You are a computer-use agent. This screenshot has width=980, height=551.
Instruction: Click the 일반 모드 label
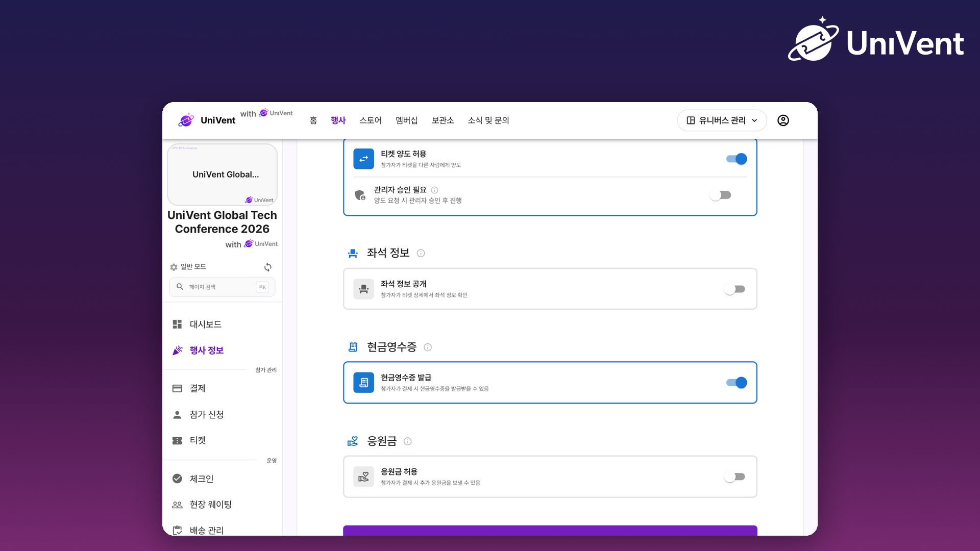(x=193, y=267)
